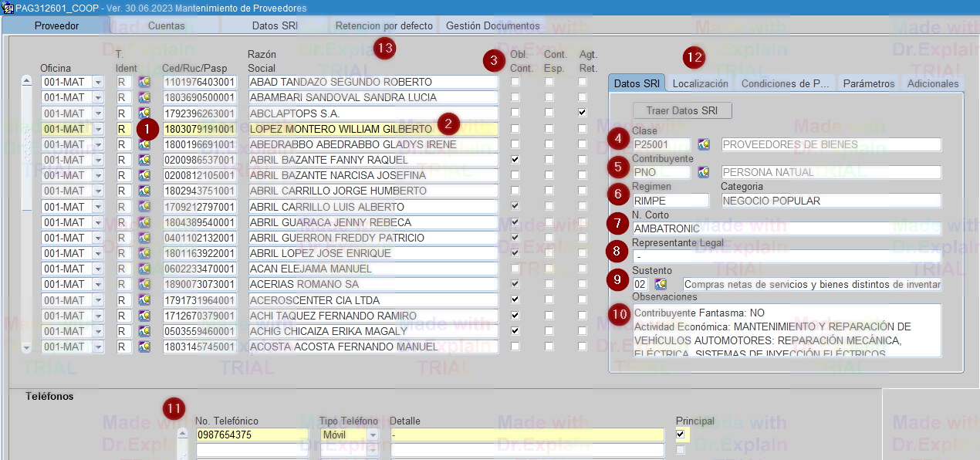980x460 pixels.
Task: Click lookup icon in ACERIAS ROMANO SA row
Action: tap(144, 285)
